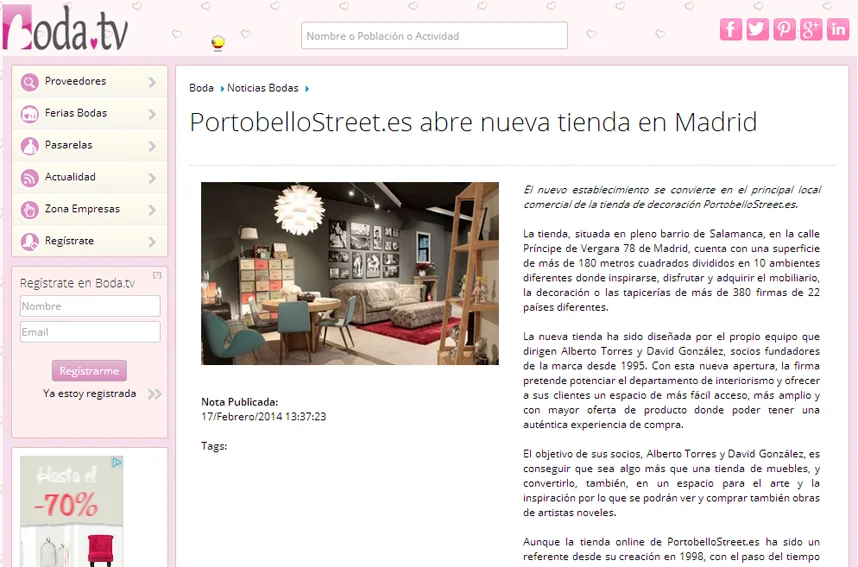The image size is (858, 567).
Task: Open Zona Empresas menu item
Action: coord(89,209)
